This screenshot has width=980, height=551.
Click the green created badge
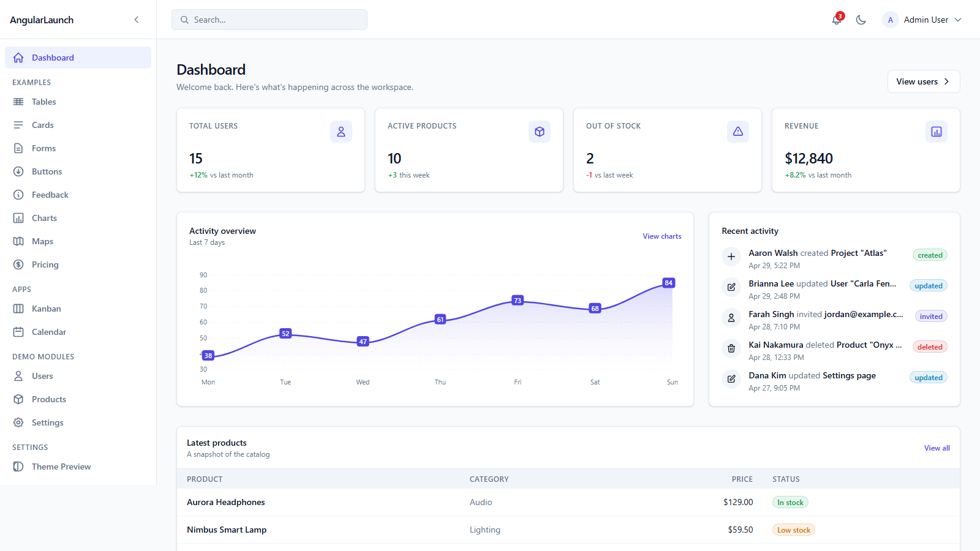pos(930,255)
